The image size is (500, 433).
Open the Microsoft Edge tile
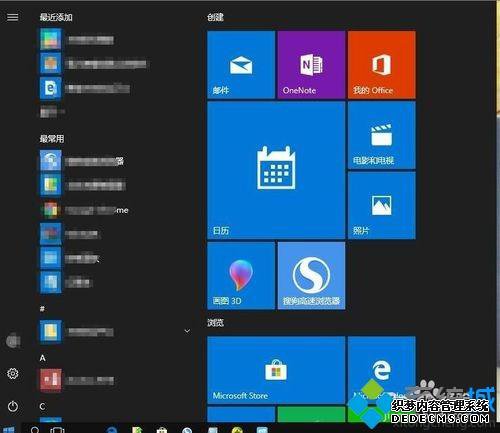pyautogui.click(x=382, y=370)
